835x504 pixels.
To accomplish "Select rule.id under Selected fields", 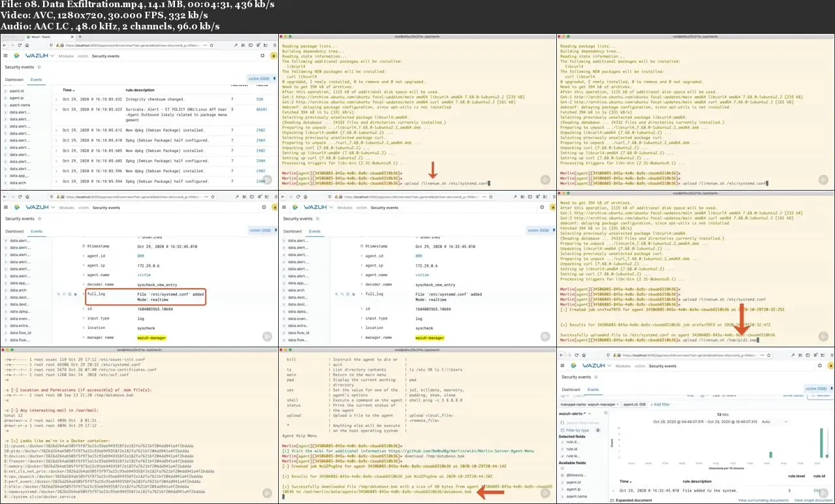I will coord(572,449).
